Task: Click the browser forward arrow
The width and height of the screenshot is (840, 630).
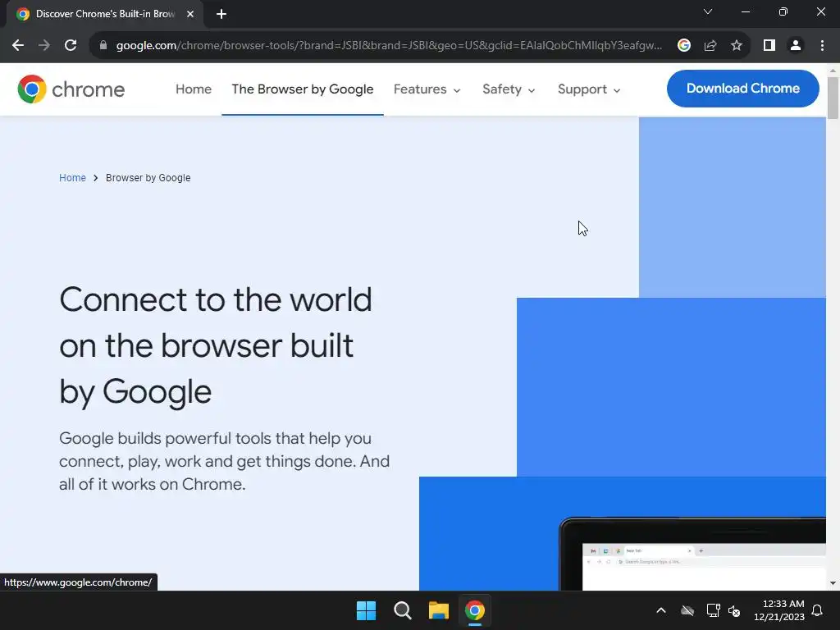Action: pyautogui.click(x=44, y=45)
